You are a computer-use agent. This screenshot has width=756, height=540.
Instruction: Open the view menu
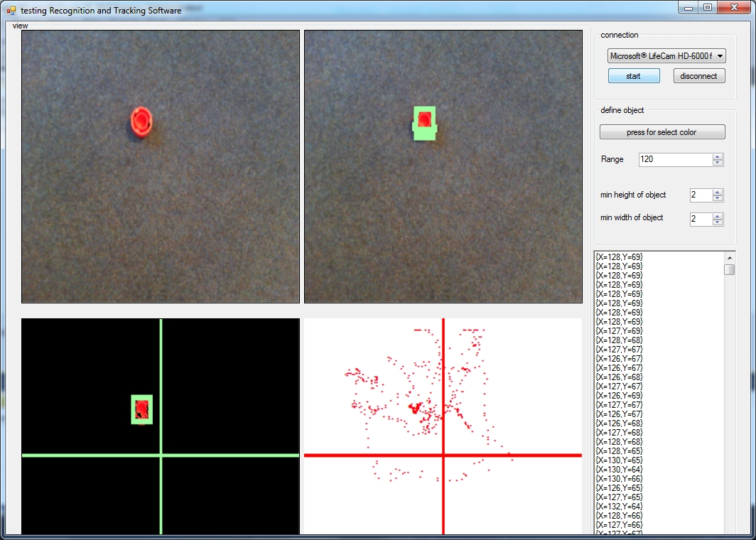pos(20,26)
